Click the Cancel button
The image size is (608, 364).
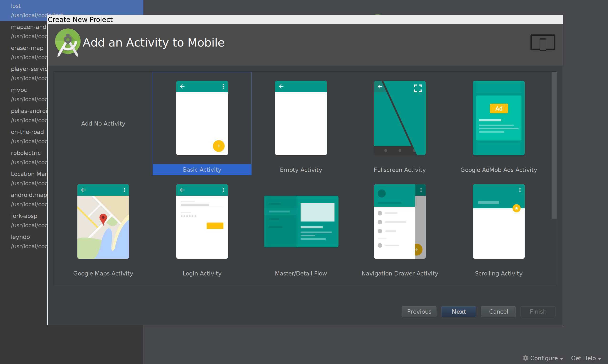point(498,311)
